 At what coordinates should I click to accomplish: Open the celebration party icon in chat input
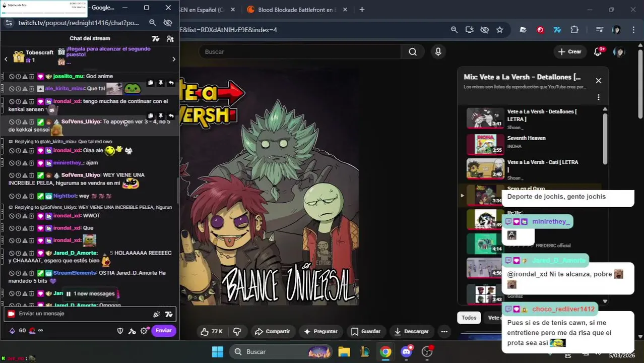[157, 314]
